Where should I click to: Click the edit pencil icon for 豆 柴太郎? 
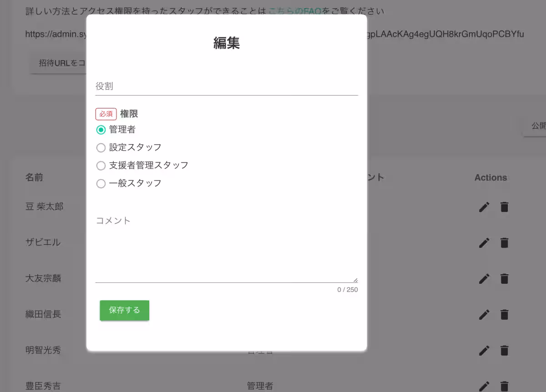click(x=484, y=207)
